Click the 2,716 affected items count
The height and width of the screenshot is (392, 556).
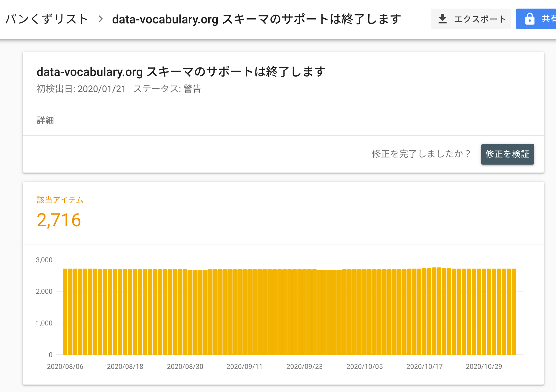pyautogui.click(x=59, y=220)
